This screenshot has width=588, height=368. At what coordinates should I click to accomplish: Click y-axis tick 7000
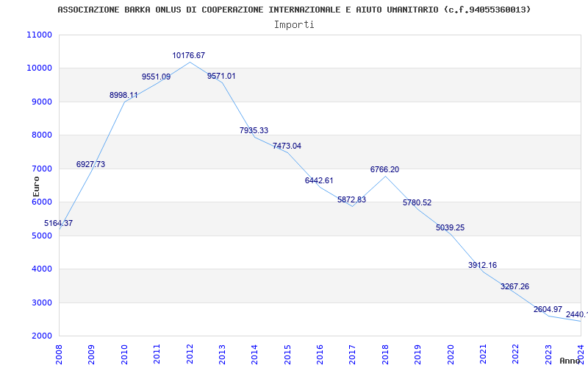41,169
